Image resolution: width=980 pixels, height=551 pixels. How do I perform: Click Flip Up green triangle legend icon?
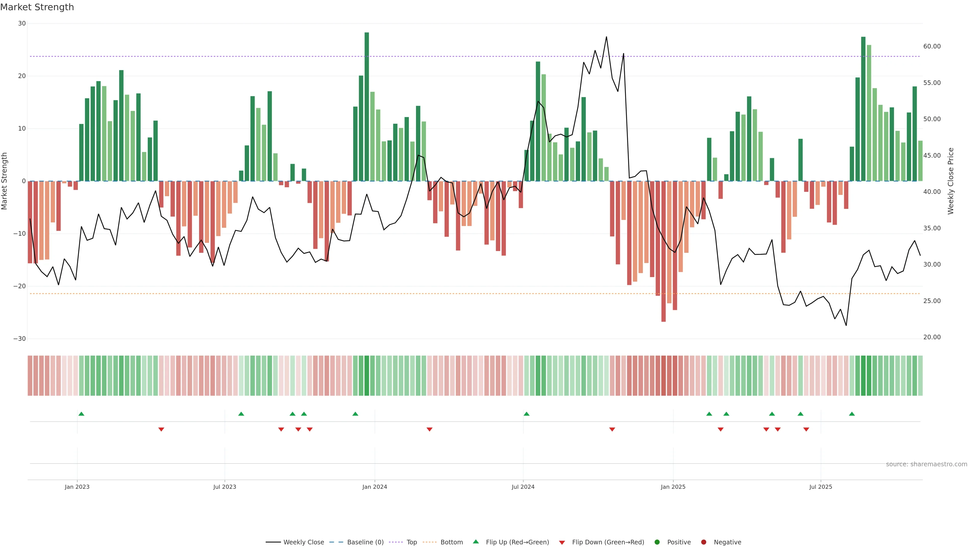point(475,542)
